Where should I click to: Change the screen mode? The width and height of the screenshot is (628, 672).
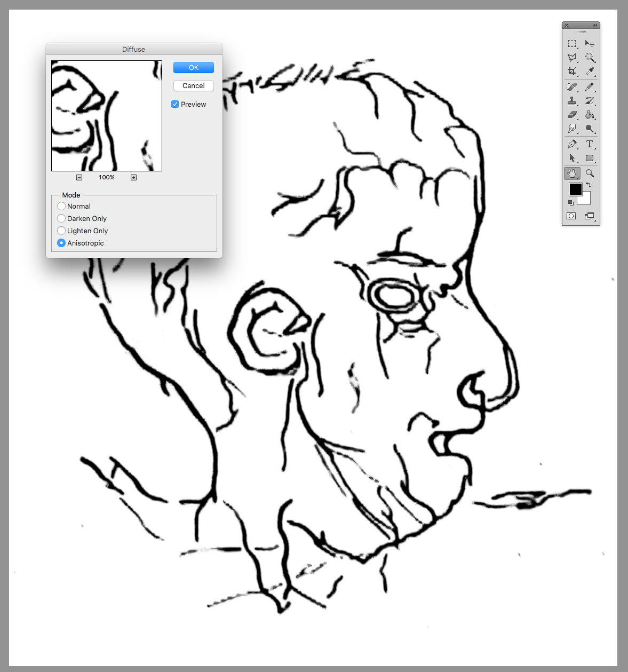[589, 216]
